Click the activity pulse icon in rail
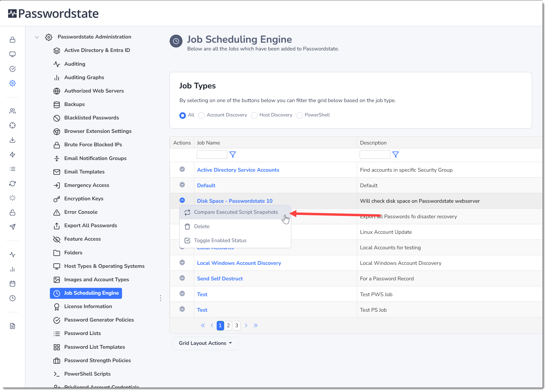Image resolution: width=547 pixels, height=392 pixels. click(13, 255)
